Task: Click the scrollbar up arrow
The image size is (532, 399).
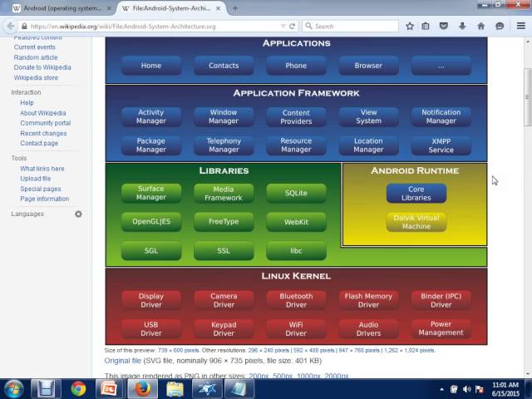Action: coord(528,42)
